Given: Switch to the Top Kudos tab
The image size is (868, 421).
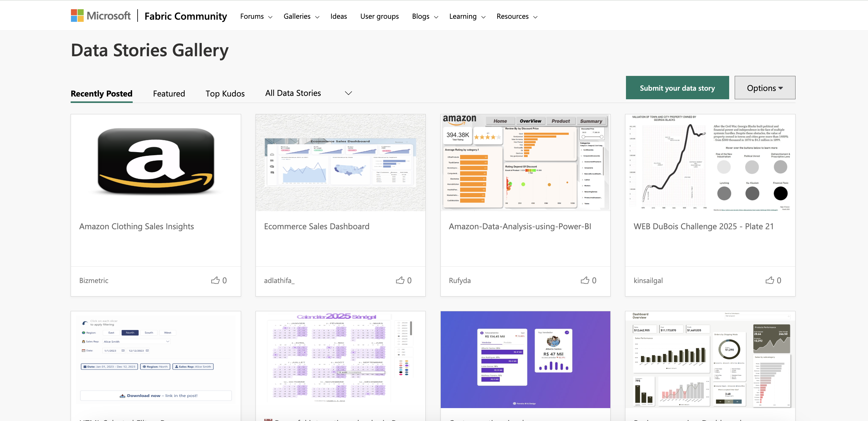Looking at the screenshot, I should coord(225,93).
